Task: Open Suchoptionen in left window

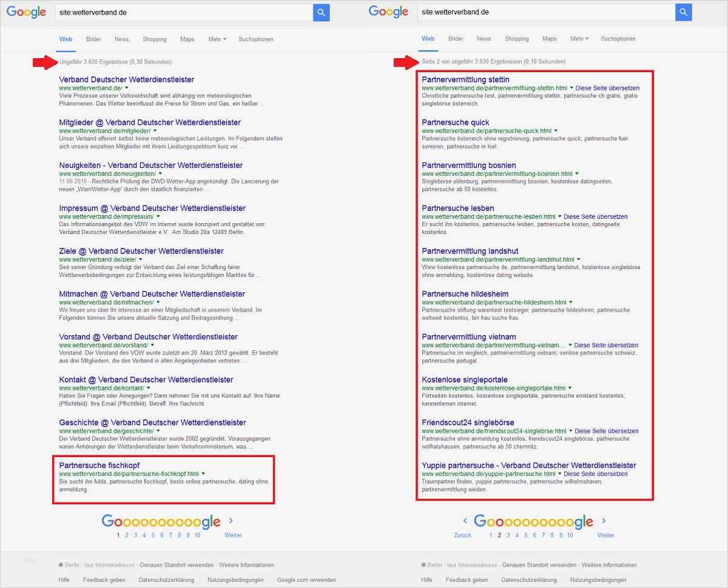Action: click(256, 39)
